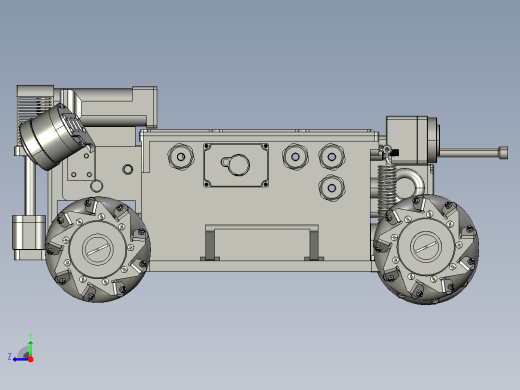Screen dimensions: 520x390
Task: Select the left mecanum wheel hub cap
Action: (x=98, y=248)
